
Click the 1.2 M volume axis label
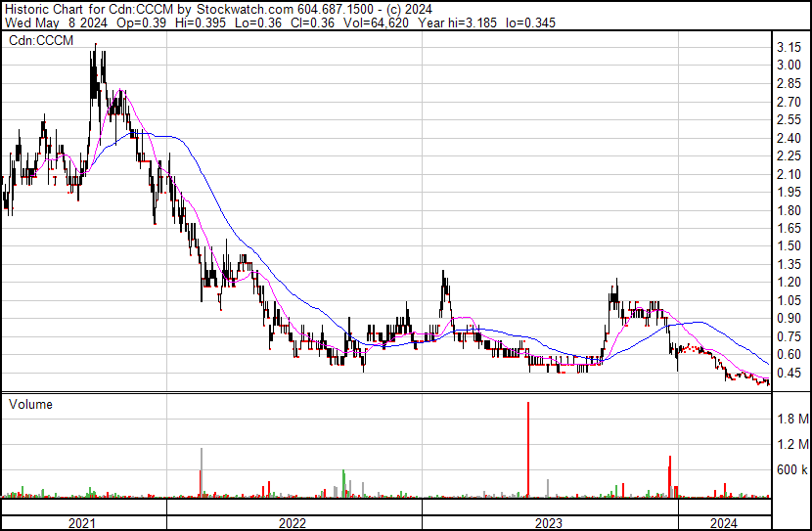coord(791,444)
